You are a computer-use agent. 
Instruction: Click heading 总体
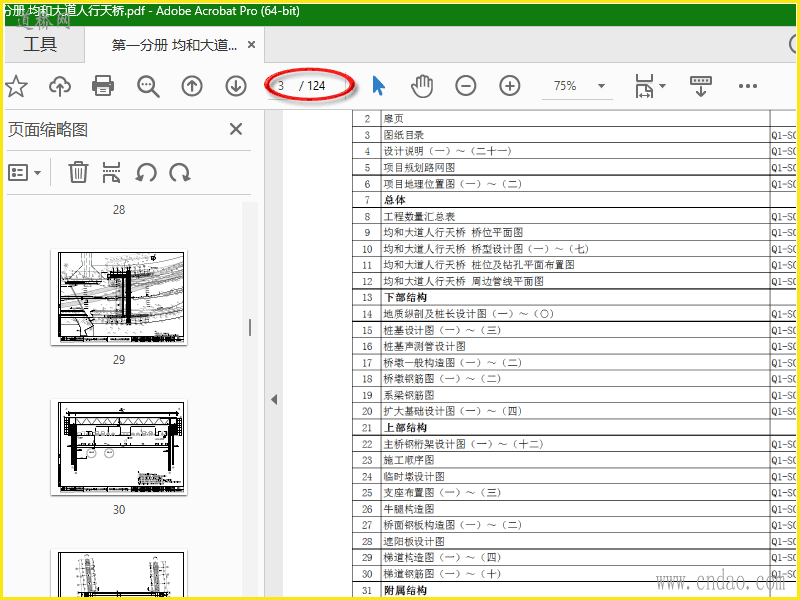coord(394,200)
